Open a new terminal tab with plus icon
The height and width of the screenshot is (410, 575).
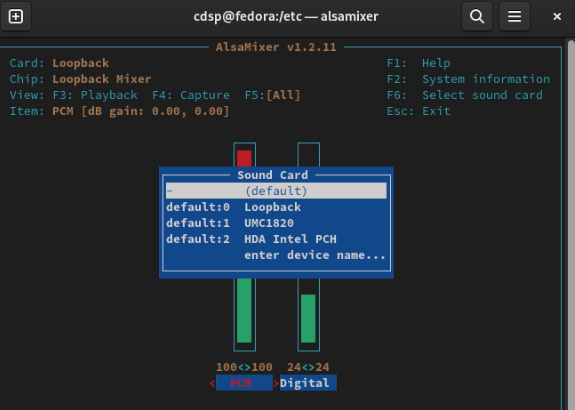(x=16, y=17)
